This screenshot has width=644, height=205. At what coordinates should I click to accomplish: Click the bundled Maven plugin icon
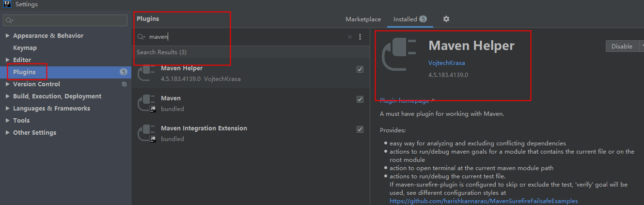coord(146,103)
